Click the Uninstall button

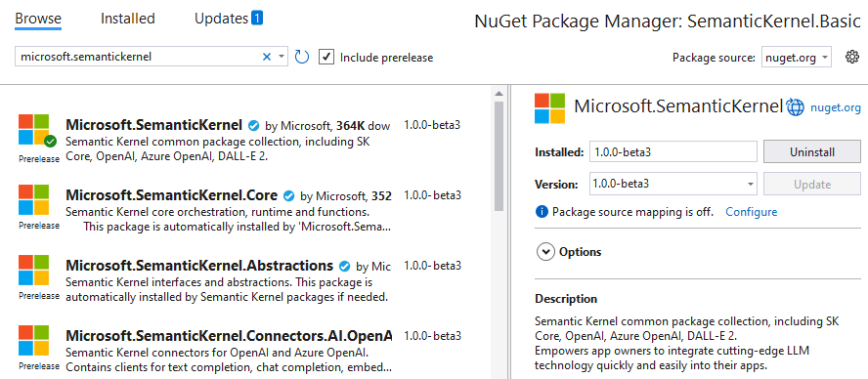tap(812, 152)
